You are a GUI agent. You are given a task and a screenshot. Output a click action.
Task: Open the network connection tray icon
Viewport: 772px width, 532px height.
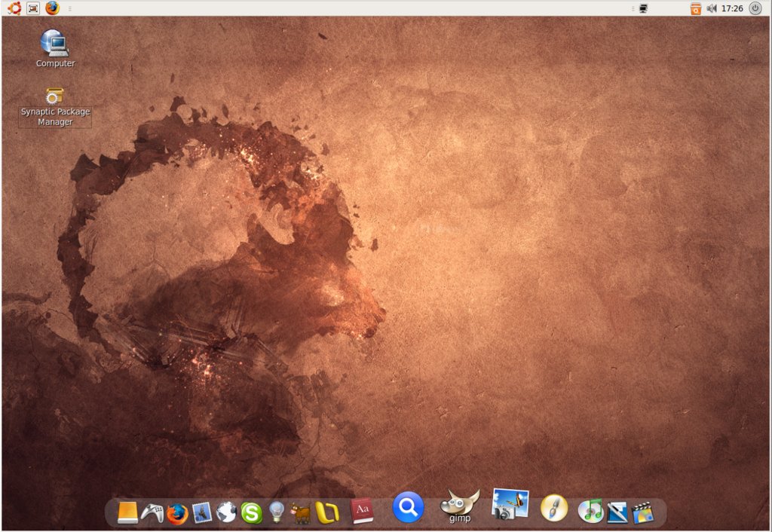[x=643, y=8]
